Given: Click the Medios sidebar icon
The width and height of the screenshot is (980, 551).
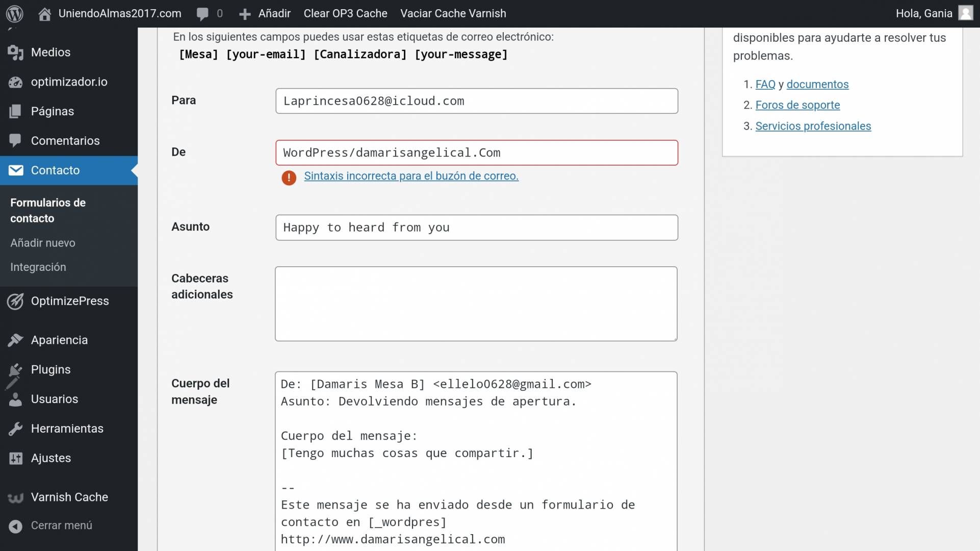Looking at the screenshot, I should (16, 53).
